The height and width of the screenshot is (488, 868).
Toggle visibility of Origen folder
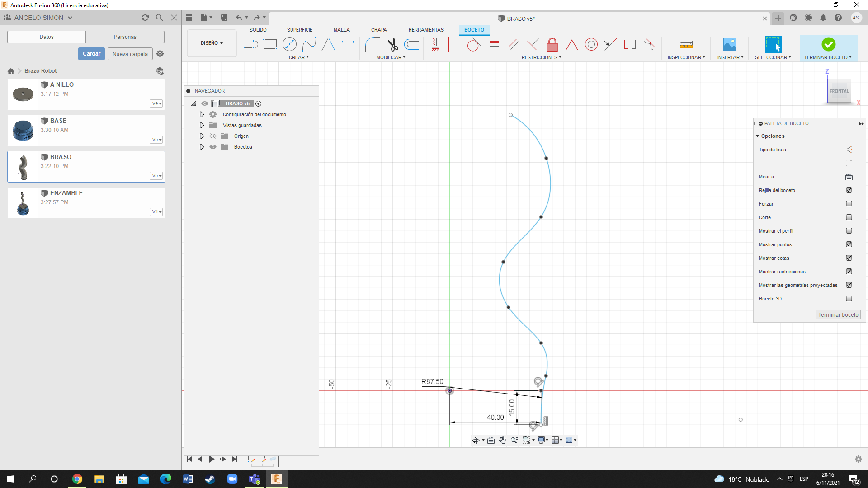coord(213,136)
